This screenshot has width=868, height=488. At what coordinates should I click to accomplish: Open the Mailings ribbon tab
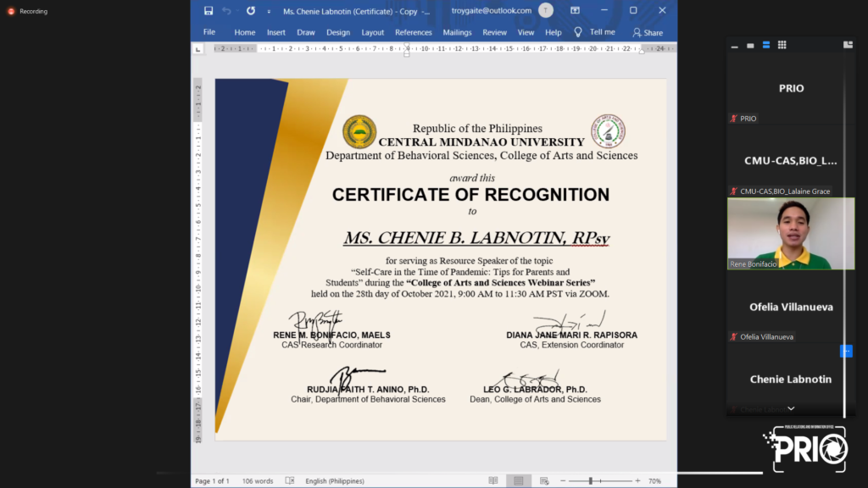click(x=457, y=32)
